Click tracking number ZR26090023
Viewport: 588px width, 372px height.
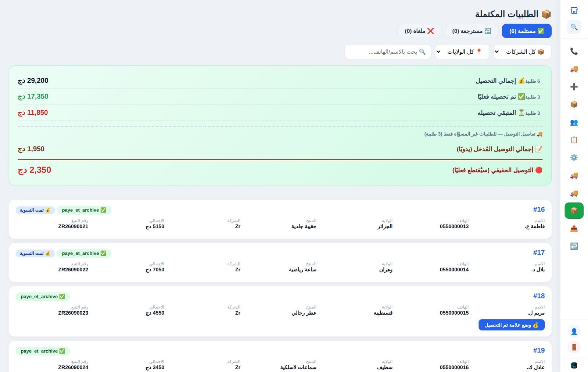[73, 313]
